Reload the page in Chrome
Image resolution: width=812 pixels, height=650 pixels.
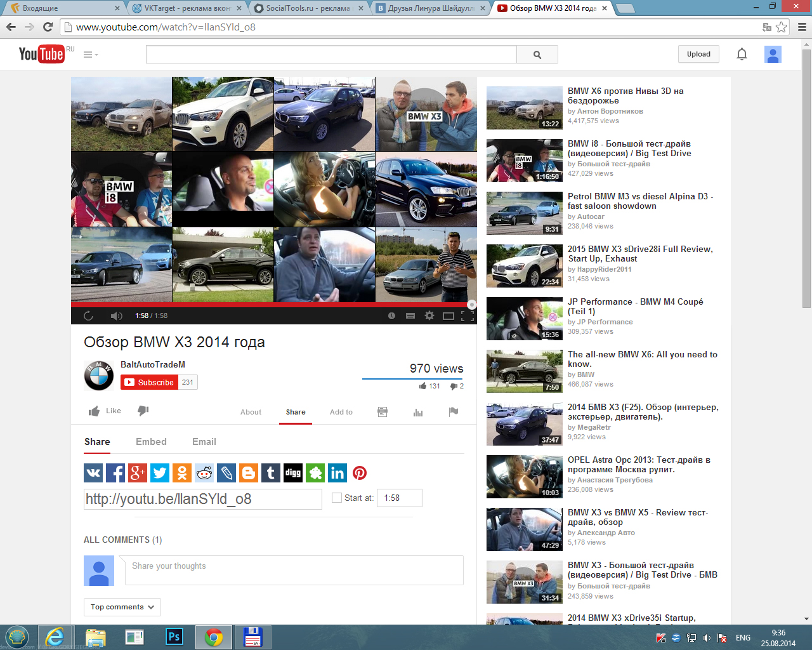pyautogui.click(x=48, y=27)
